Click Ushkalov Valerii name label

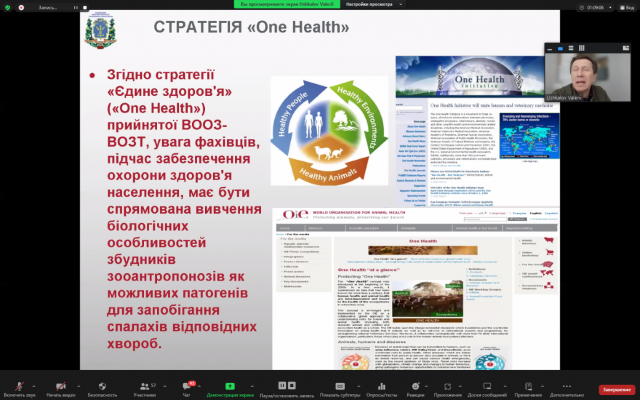pyautogui.click(x=564, y=98)
